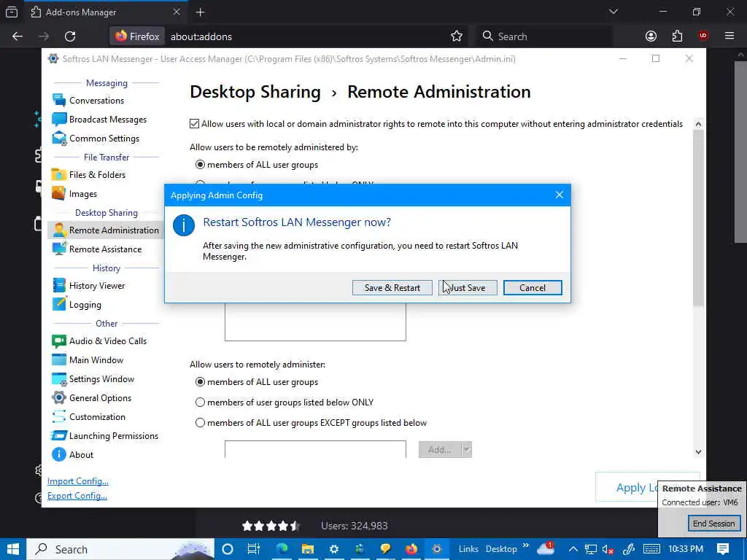The height and width of the screenshot is (560, 747).
Task: Open Task View on the taskbar
Action: pyautogui.click(x=253, y=549)
